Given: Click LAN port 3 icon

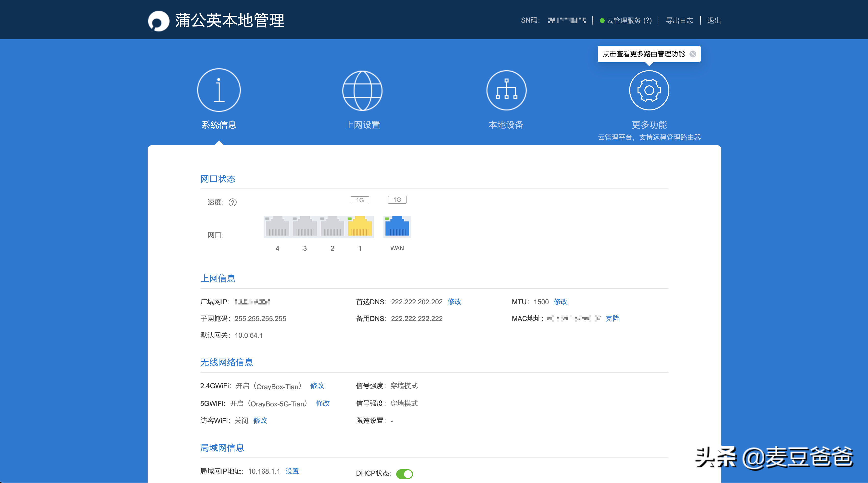Looking at the screenshot, I should 305,227.
